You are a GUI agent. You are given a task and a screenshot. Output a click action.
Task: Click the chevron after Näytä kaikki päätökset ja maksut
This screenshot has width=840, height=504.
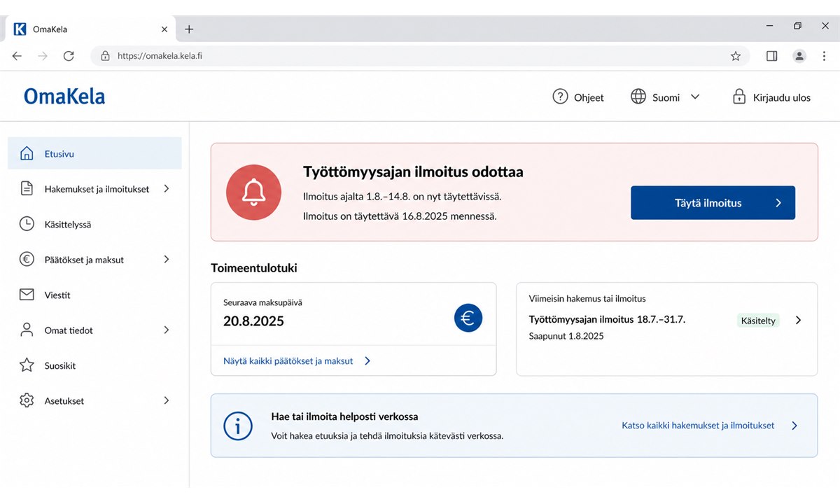367,361
